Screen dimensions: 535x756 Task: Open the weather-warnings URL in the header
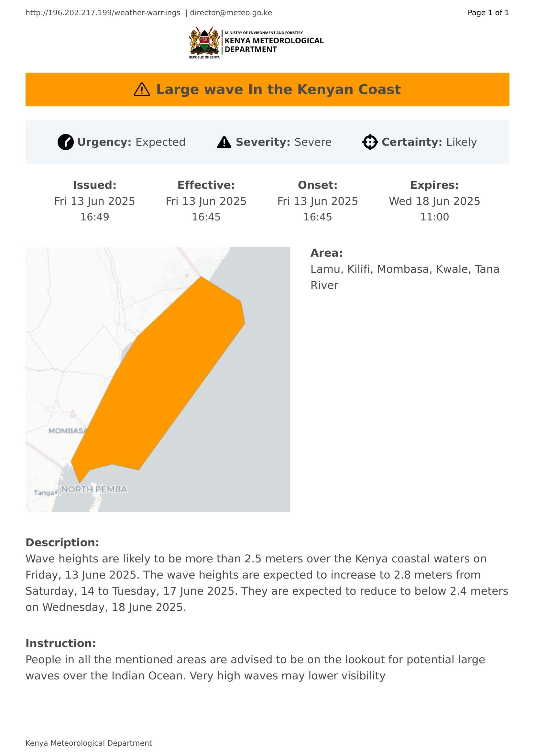coord(103,13)
